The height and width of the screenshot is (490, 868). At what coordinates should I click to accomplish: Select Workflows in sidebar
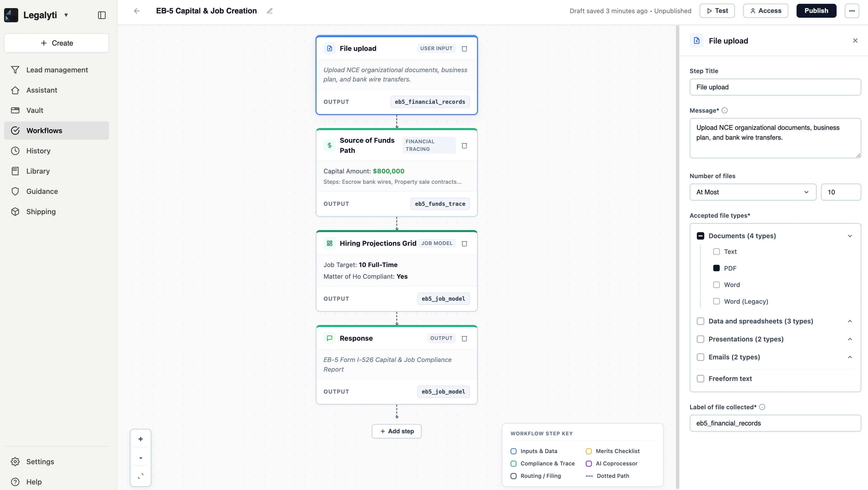56,131
